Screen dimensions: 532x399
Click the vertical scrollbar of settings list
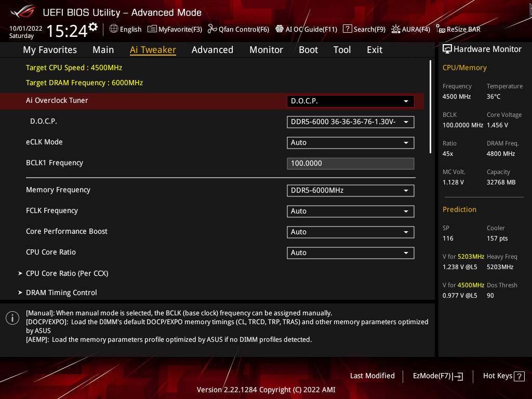tap(430, 107)
